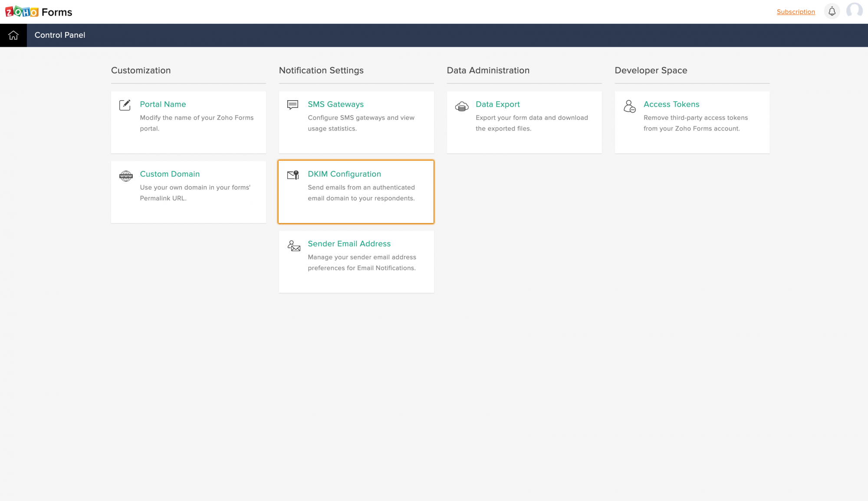868x501 pixels.
Task: Open the Portal Name setting
Action: coord(163,104)
